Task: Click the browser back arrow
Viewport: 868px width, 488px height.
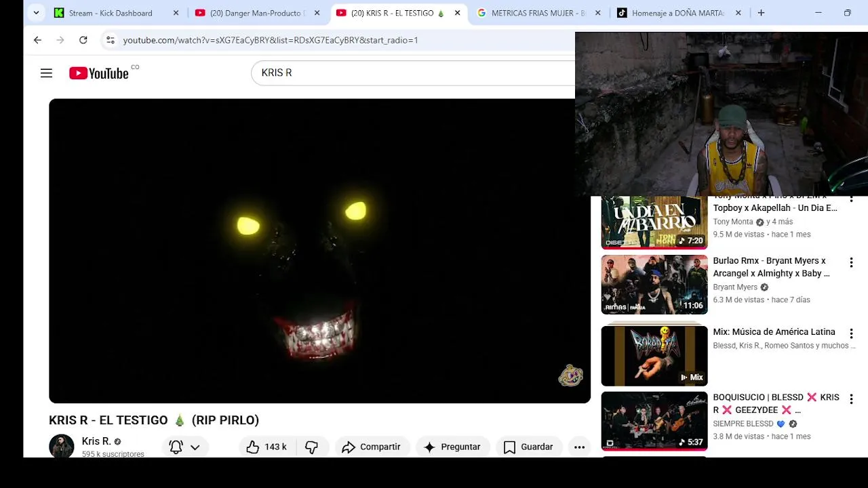Action: point(37,40)
